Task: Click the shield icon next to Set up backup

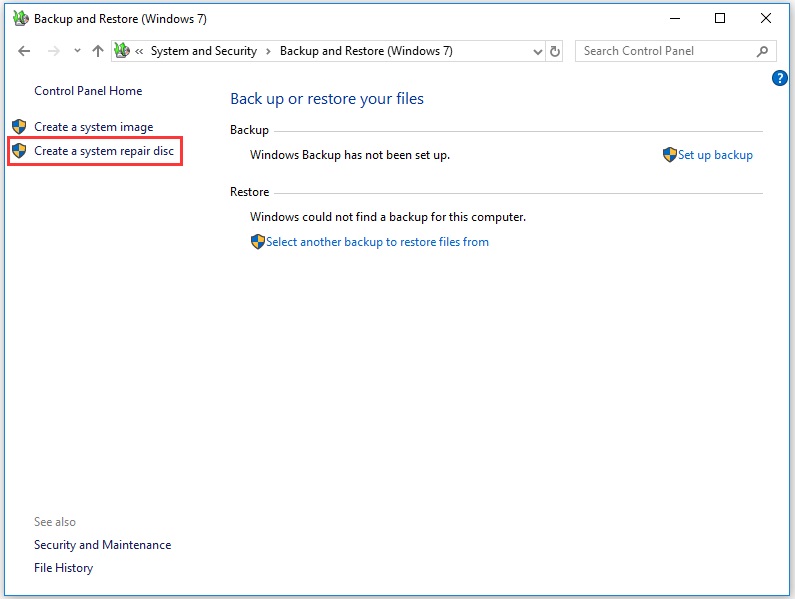Action: [669, 155]
